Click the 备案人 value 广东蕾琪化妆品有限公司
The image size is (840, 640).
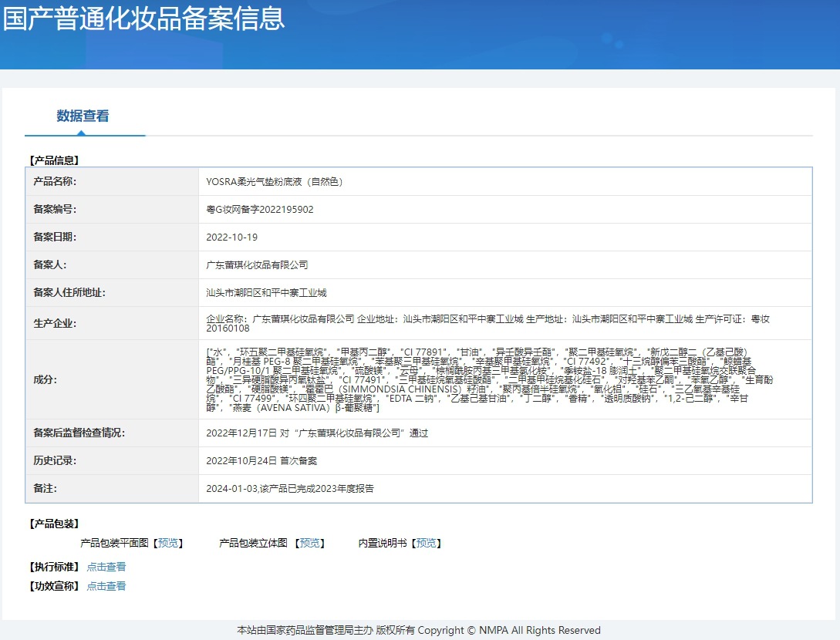pos(257,265)
